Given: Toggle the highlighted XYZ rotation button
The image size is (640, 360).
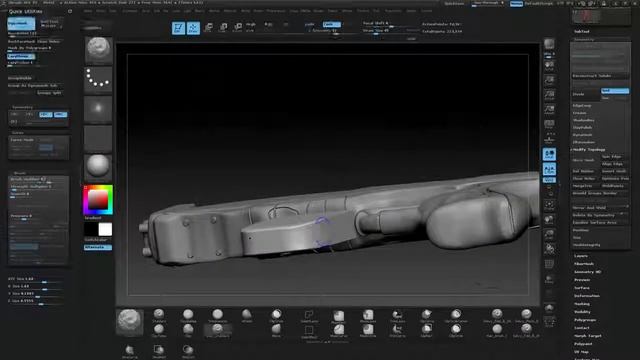Looking at the screenshot, I should pos(549,180).
